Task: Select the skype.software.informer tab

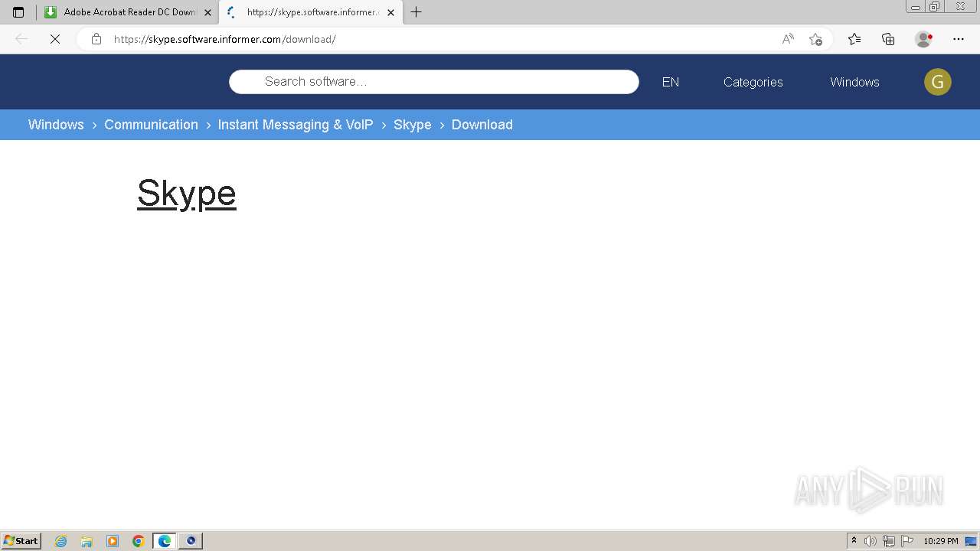Action: [310, 12]
